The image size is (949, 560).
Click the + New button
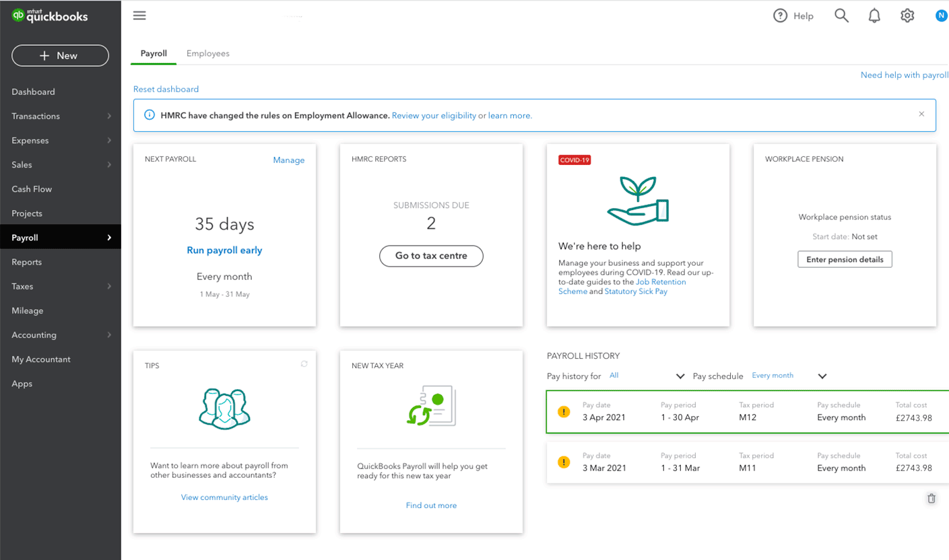pos(60,56)
